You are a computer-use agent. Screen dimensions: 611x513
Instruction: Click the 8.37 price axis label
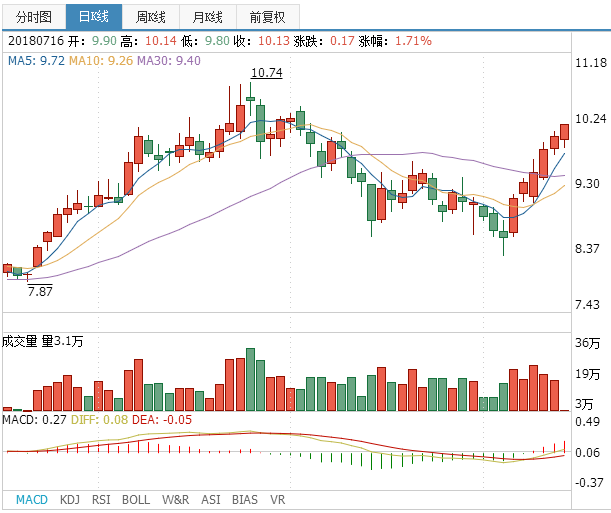[587, 248]
